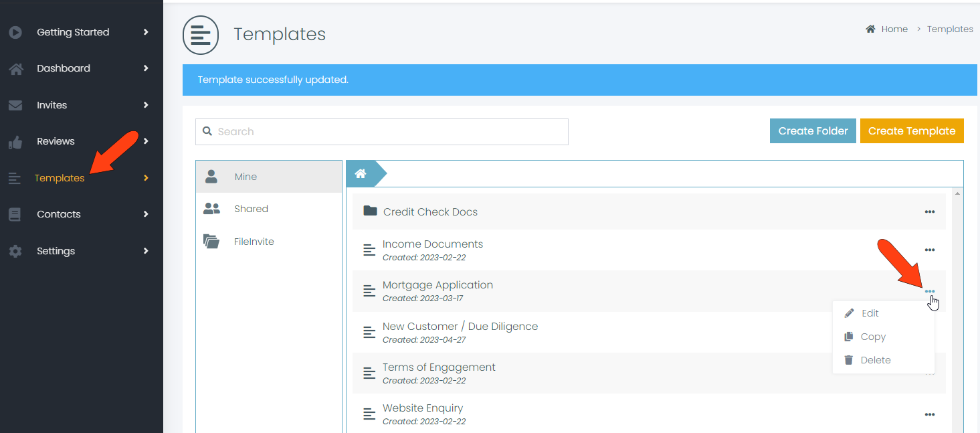Image resolution: width=980 pixels, height=433 pixels.
Task: Click the Reviews thumbs-up icon
Action: coord(15,142)
